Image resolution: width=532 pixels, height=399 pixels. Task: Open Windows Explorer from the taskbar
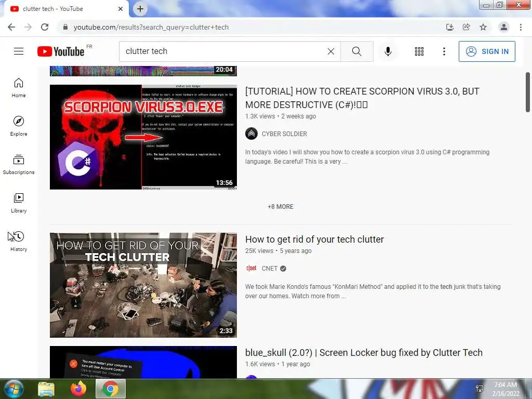click(46, 389)
